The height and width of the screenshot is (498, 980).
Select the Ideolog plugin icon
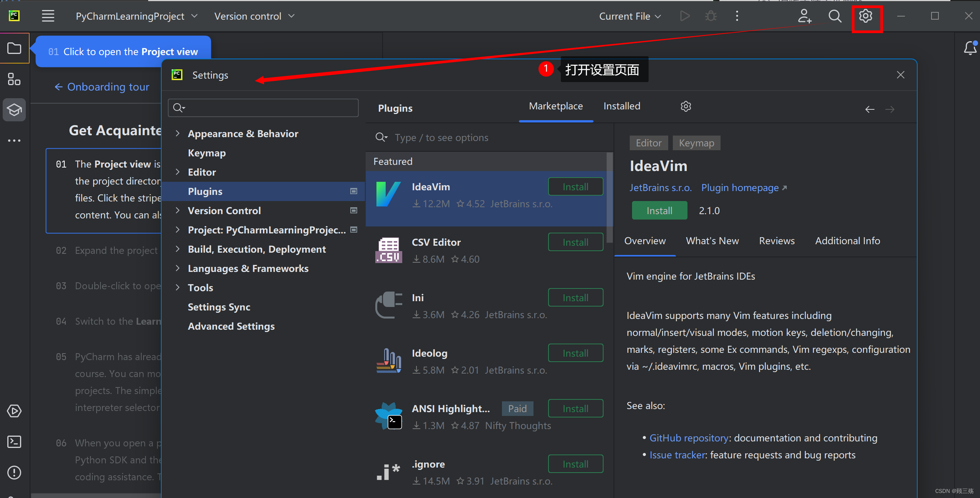(x=388, y=361)
